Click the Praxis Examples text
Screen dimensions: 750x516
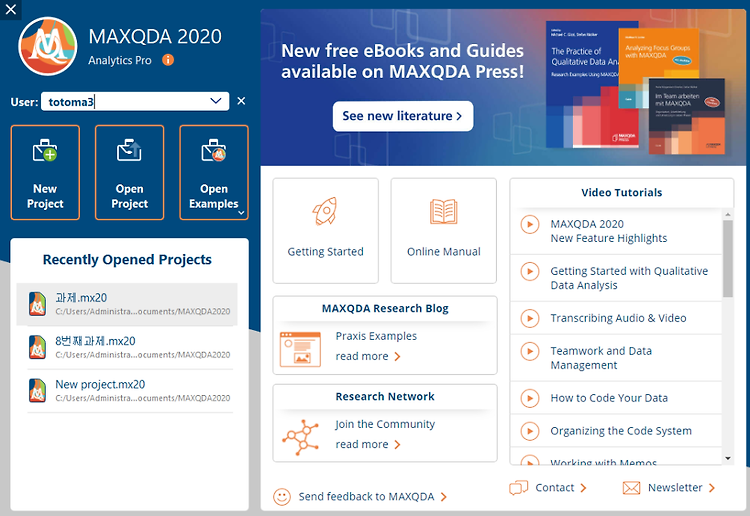[x=376, y=336]
